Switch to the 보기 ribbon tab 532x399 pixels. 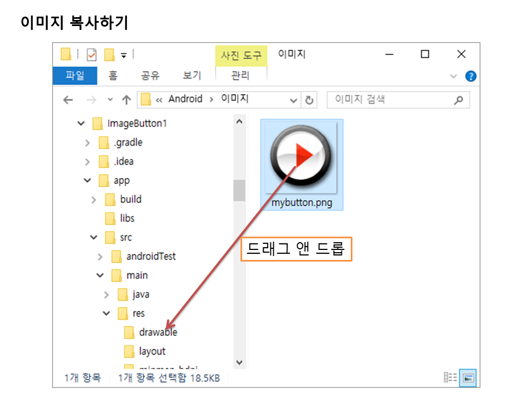tap(192, 76)
